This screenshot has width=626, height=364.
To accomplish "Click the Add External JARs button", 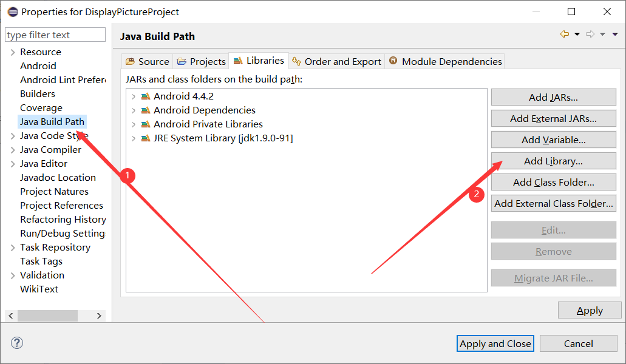I will (x=553, y=118).
